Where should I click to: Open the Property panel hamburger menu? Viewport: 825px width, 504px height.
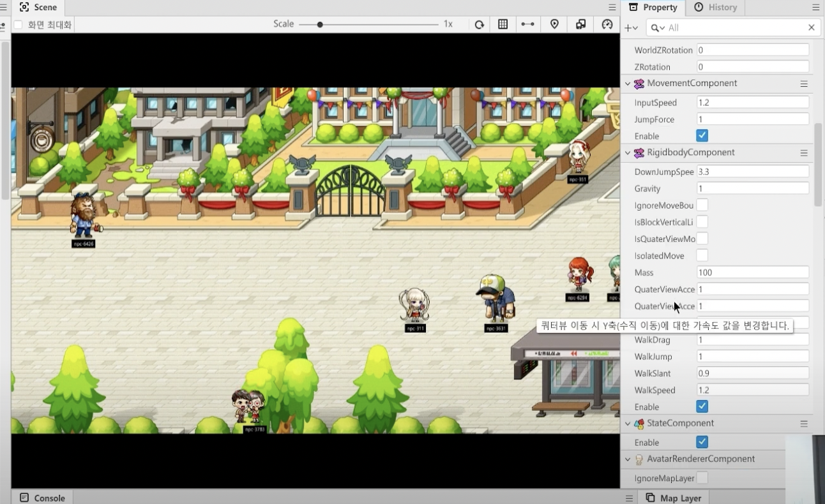point(815,8)
